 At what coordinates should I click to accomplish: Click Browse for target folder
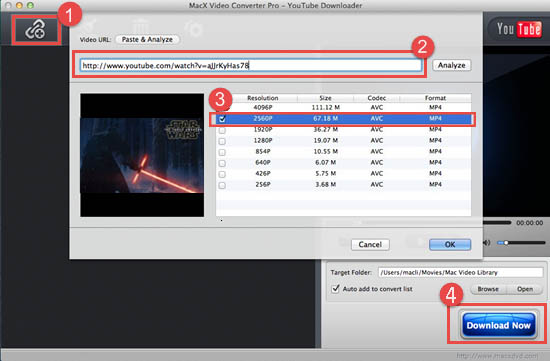tap(488, 289)
